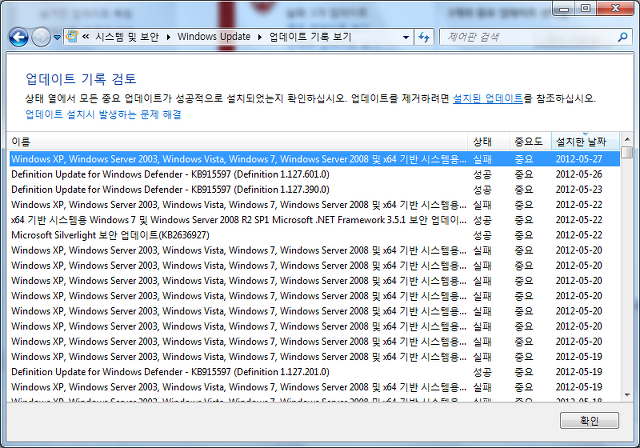Viewport: 640px width, 448px height.
Task: Go back with the blue back arrow
Action: tap(19, 37)
